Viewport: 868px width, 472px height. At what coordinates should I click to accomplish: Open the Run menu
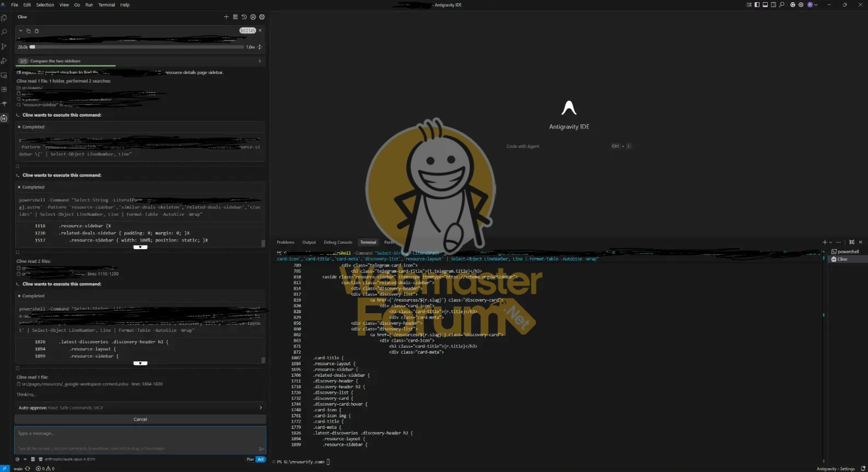[x=89, y=5]
